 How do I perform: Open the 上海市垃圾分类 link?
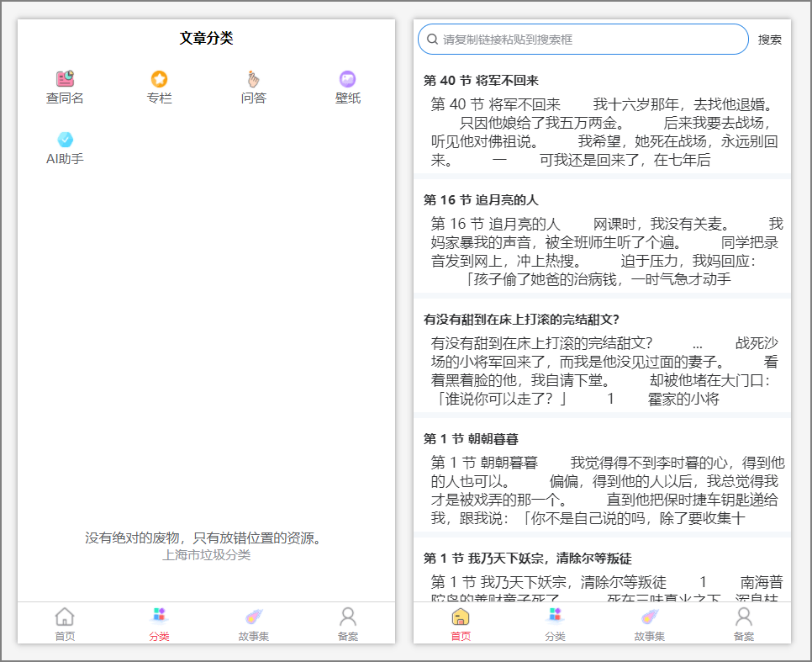[209, 555]
